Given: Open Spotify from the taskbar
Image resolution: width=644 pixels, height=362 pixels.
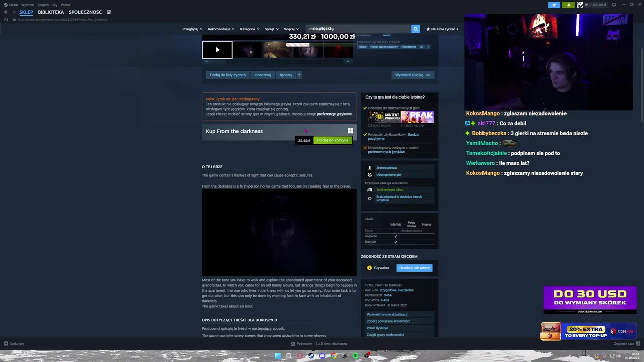Looking at the screenshot, I should (355, 356).
